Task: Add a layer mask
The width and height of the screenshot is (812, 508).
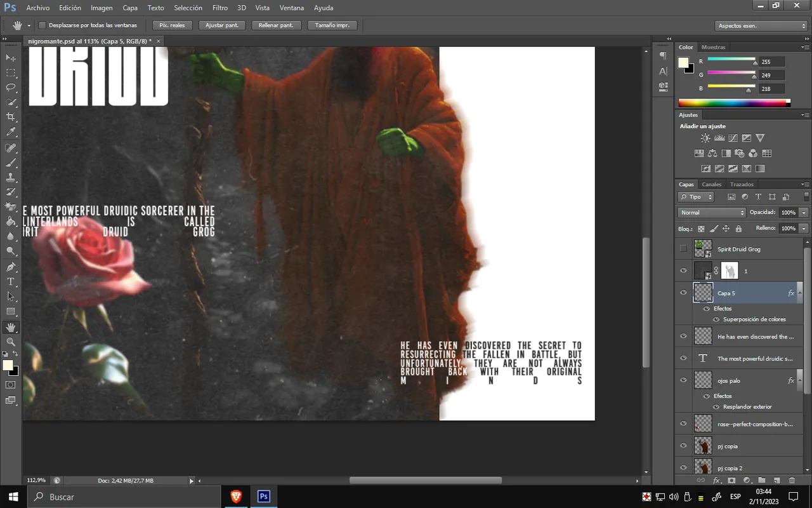Action: (731, 481)
